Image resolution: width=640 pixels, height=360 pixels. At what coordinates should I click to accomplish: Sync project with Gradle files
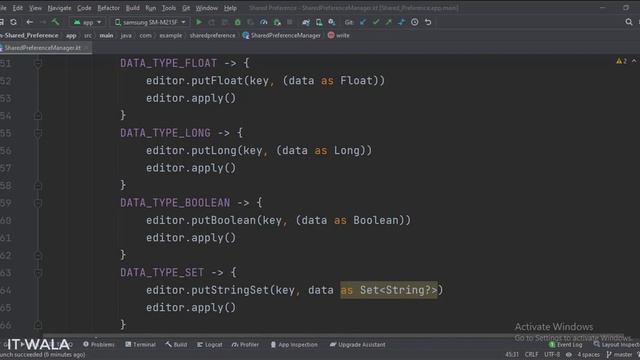[x=306, y=22]
